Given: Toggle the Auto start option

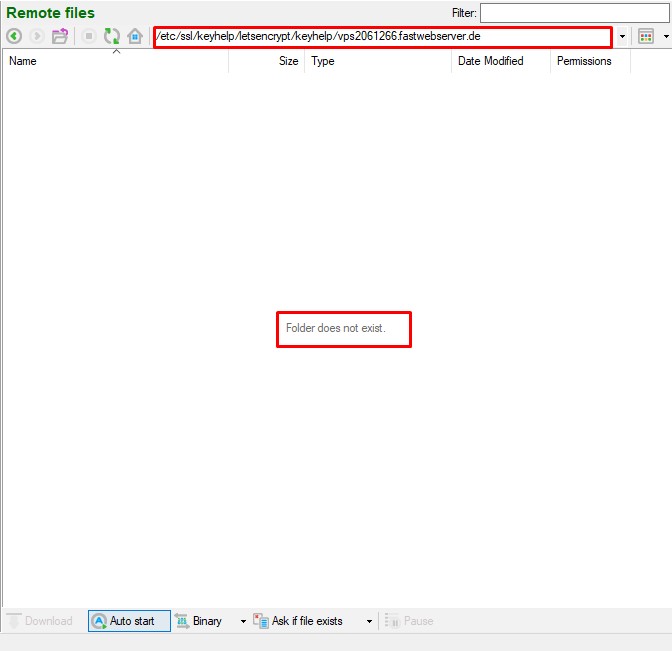Looking at the screenshot, I should [123, 621].
